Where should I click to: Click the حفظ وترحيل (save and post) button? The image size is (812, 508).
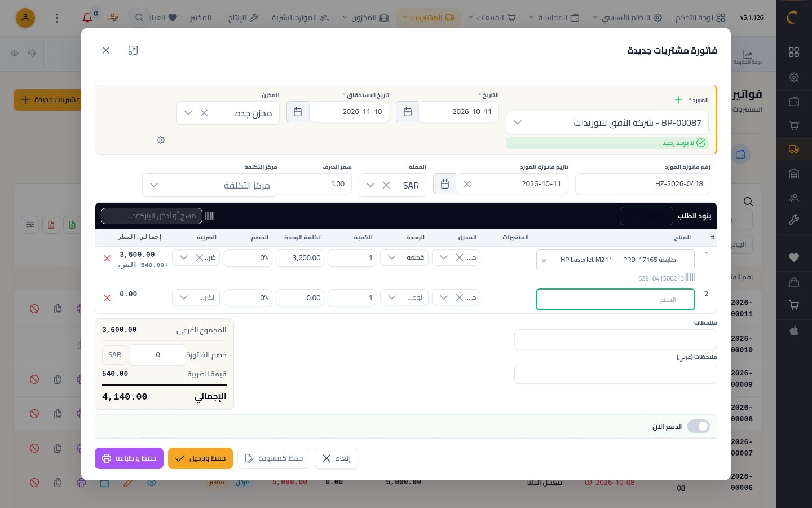(x=200, y=458)
